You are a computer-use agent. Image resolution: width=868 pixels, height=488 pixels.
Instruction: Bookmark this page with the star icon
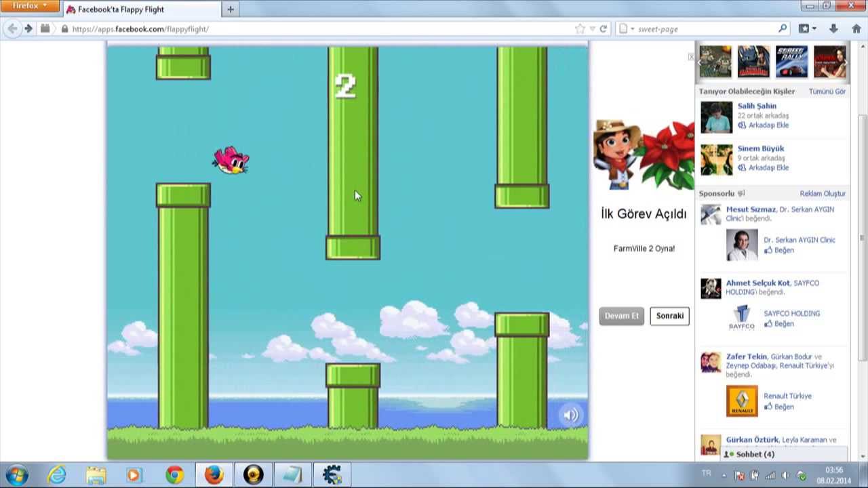click(x=580, y=29)
